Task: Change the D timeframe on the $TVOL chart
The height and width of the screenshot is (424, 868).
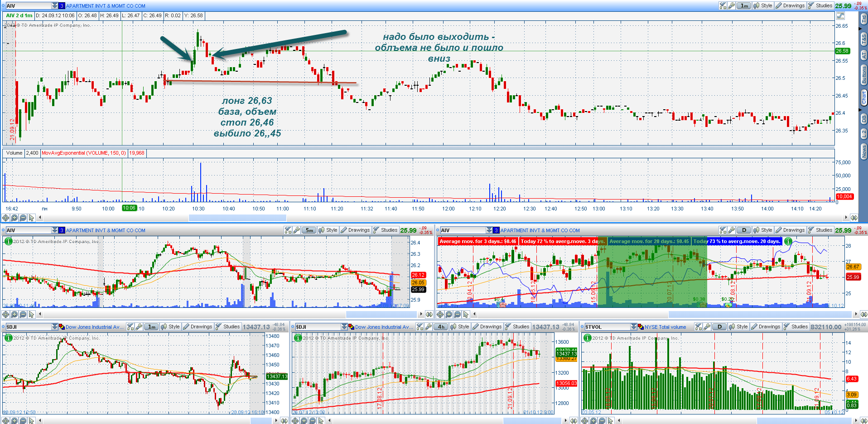Action: click(719, 327)
